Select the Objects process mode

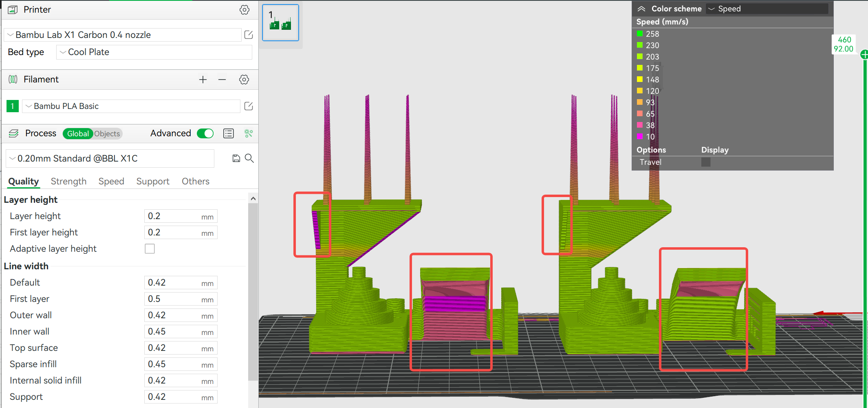[x=107, y=134]
